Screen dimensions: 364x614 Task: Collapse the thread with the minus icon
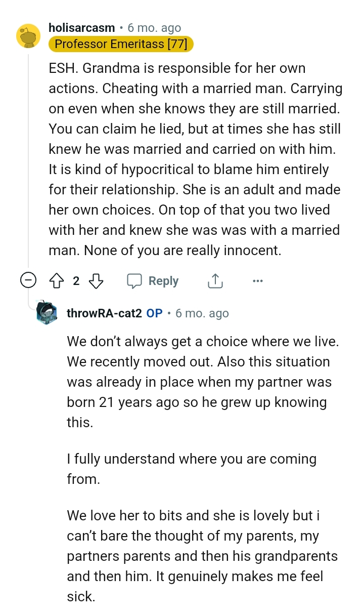click(x=29, y=279)
